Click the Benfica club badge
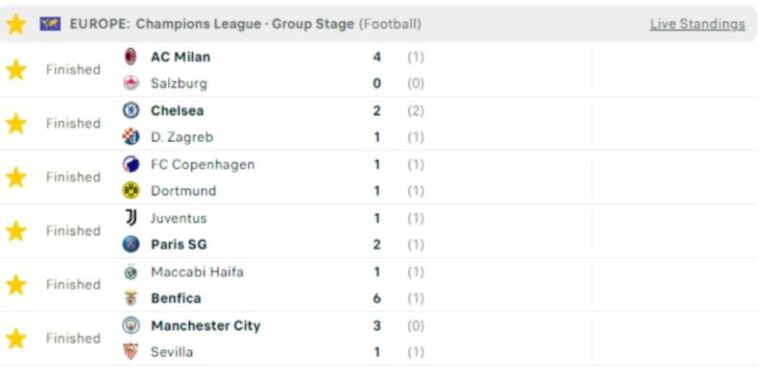768x379 pixels. (x=131, y=298)
